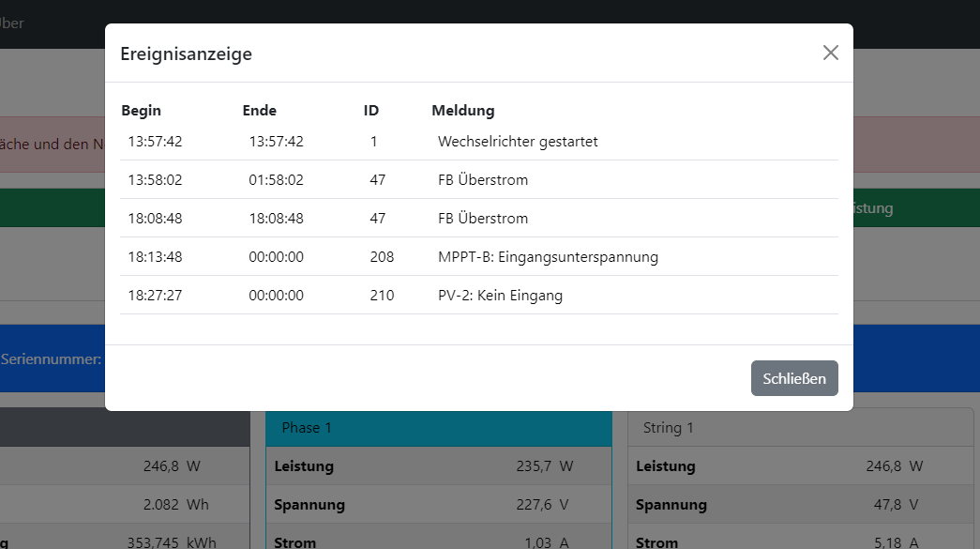Click the 13:58:02 begin time cell
Image resolution: width=980 pixels, height=549 pixels.
pyautogui.click(x=155, y=180)
